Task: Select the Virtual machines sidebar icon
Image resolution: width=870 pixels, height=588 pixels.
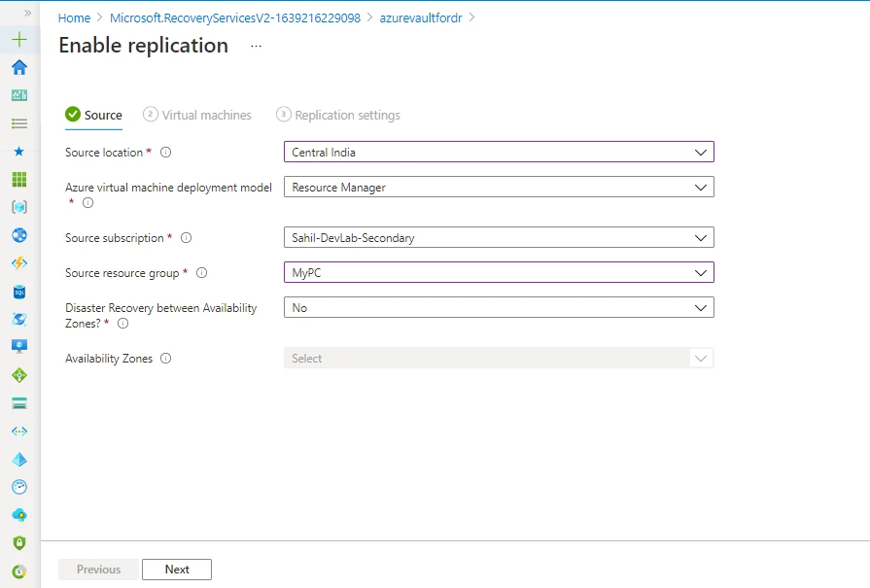Action: (18, 346)
